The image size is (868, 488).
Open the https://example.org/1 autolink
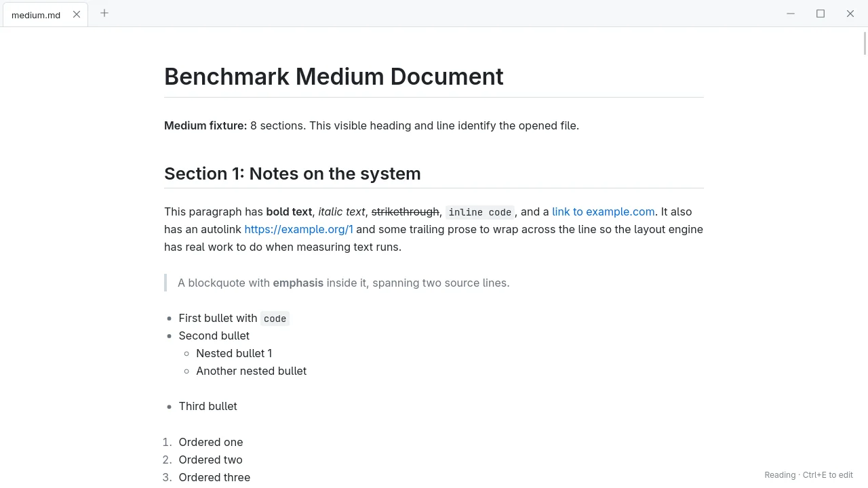(298, 229)
